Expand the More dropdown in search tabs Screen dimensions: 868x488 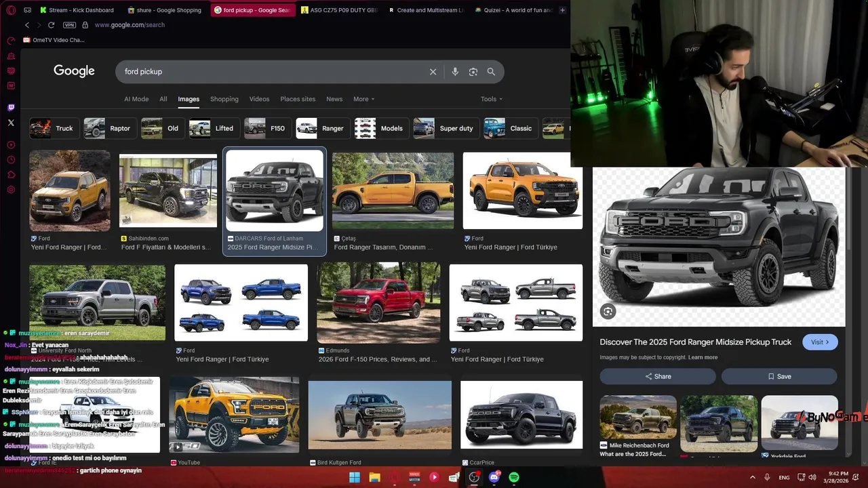point(363,99)
